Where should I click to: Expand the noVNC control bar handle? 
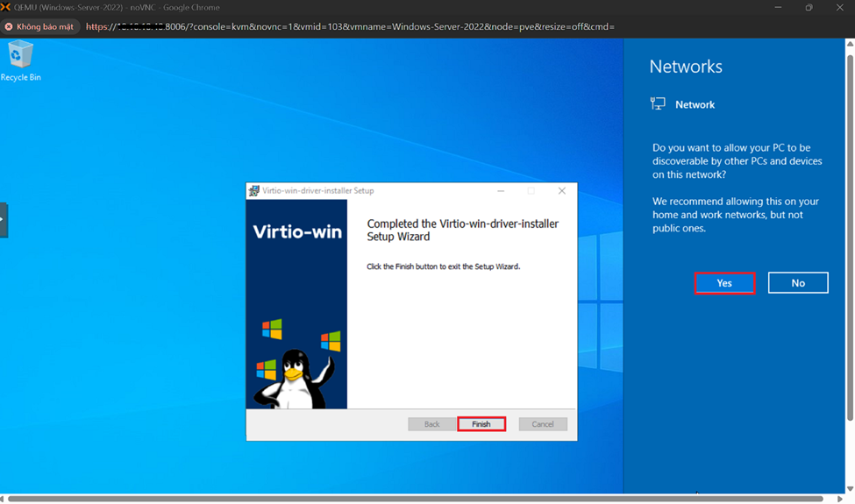tap(4, 219)
